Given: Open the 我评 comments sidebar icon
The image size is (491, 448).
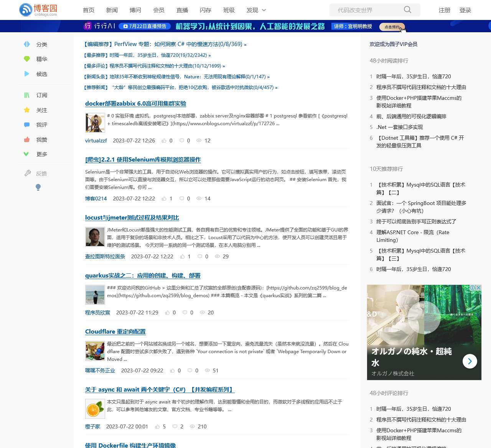Looking at the screenshot, I should pyautogui.click(x=27, y=125).
